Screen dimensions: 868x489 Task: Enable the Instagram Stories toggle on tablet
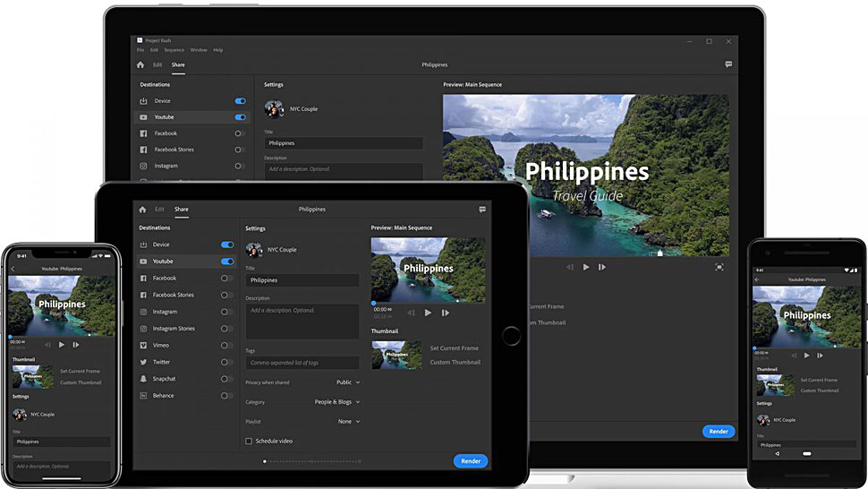(227, 329)
